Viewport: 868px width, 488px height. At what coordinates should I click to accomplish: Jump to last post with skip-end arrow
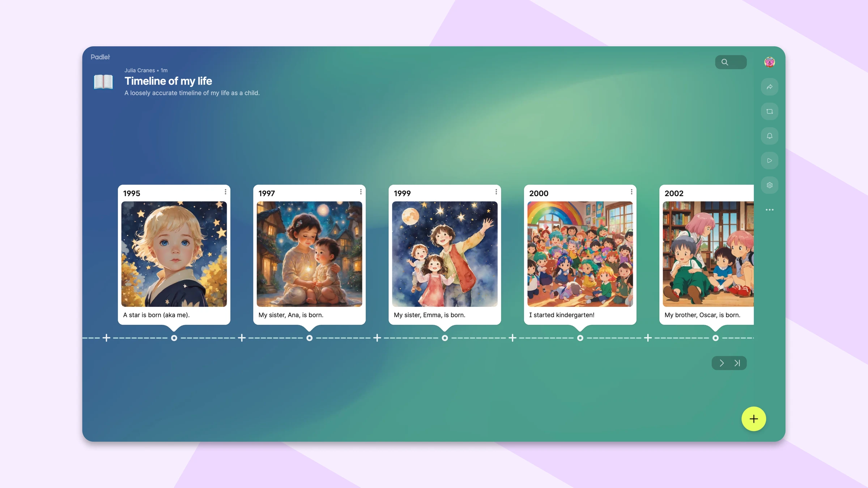pos(737,363)
